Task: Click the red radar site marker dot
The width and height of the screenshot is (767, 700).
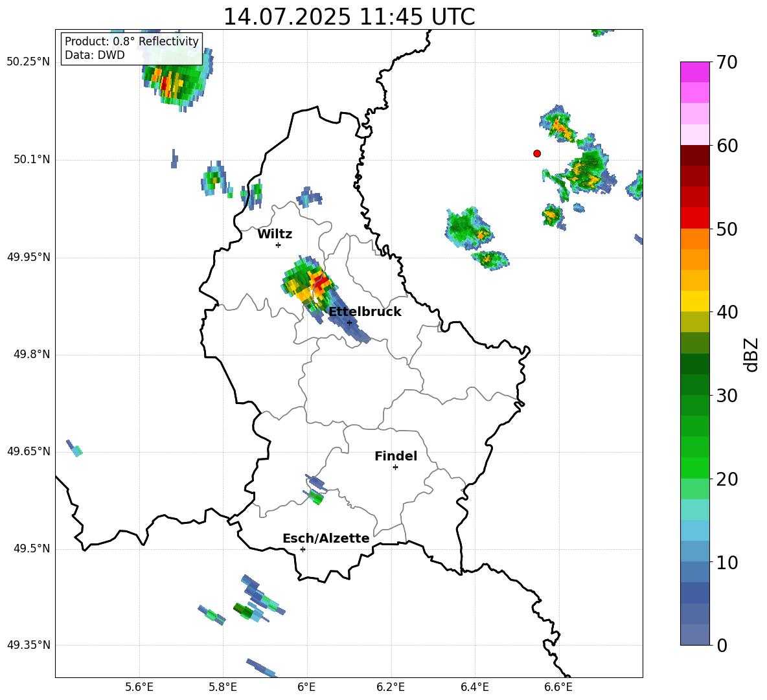Action: [x=537, y=153]
